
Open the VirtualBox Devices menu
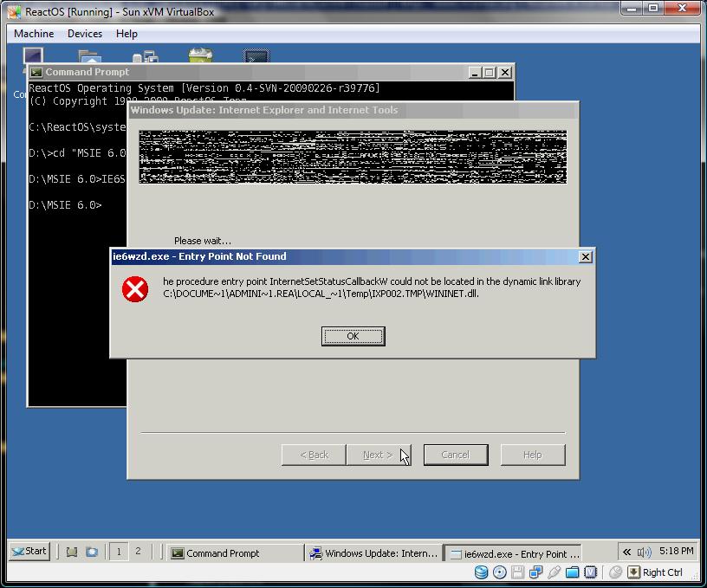click(85, 34)
